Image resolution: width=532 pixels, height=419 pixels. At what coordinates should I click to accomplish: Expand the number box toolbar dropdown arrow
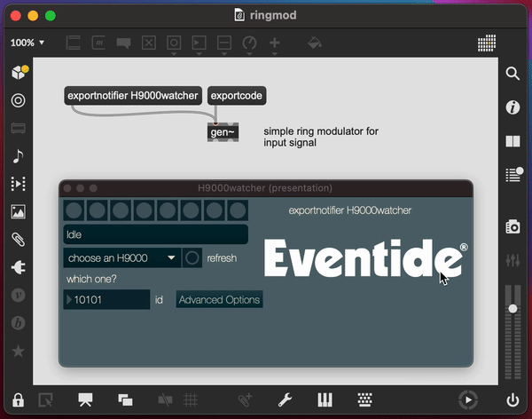199,53
